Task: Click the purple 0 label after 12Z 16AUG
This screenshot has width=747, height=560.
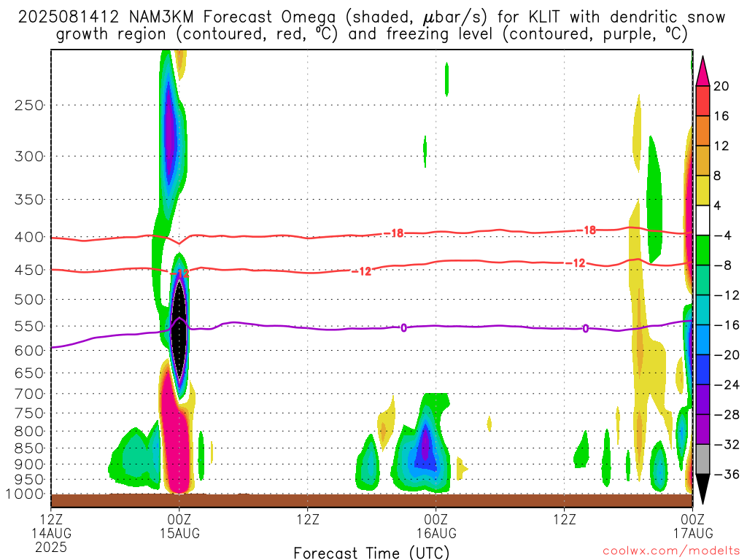Action: pos(586,328)
